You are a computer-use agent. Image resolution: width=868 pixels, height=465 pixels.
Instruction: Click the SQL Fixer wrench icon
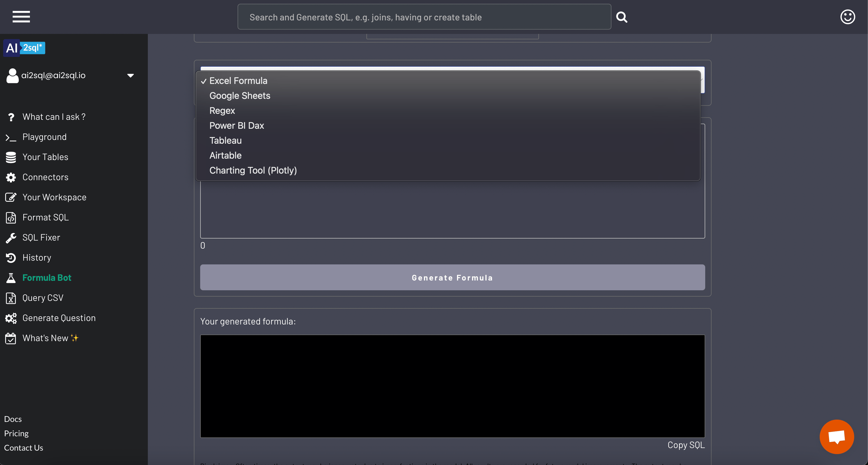11,238
